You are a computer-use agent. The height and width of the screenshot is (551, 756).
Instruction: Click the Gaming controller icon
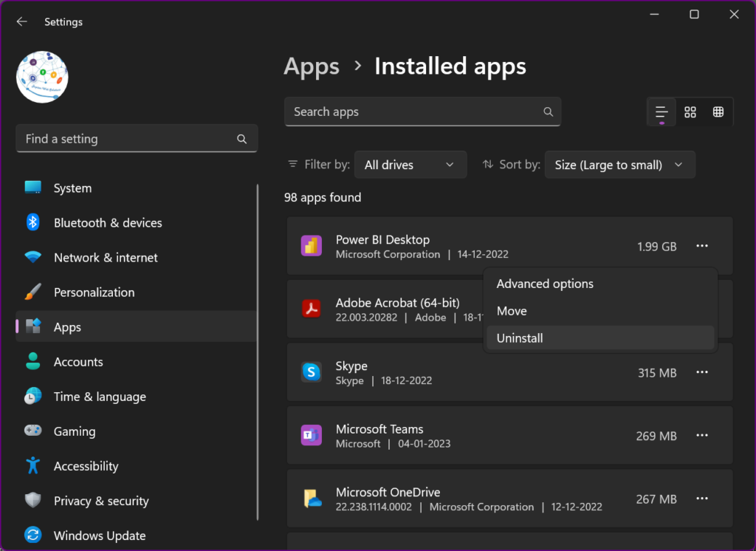[x=32, y=431]
